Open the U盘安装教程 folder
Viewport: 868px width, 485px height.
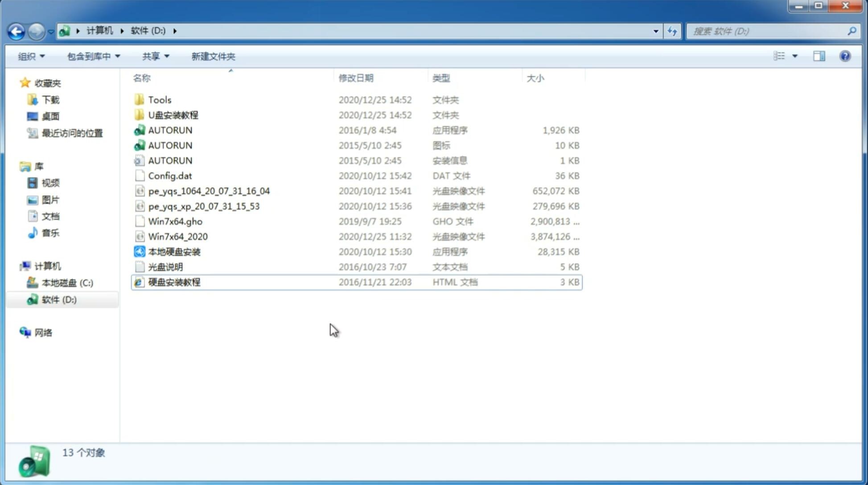[x=173, y=115]
